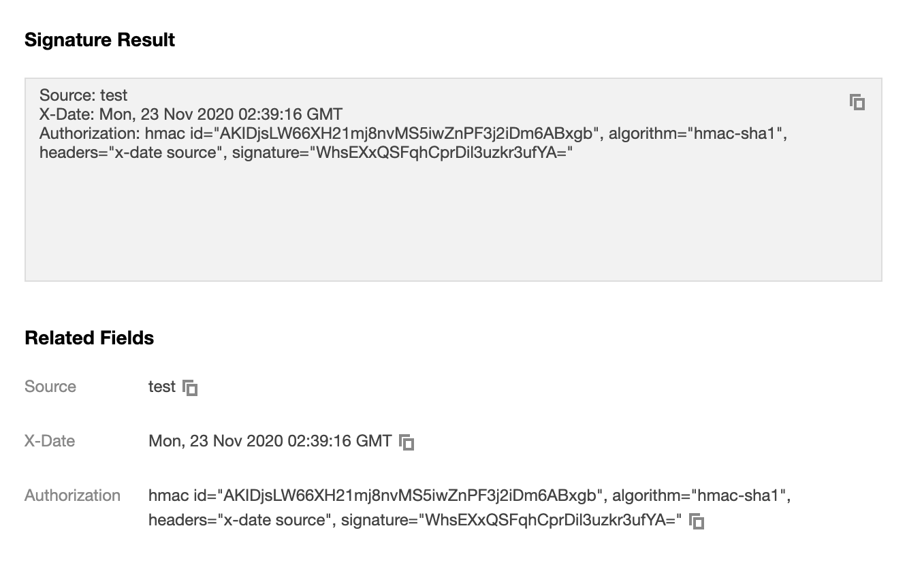Click the X-Date timestamp in Related Fields
Image resolution: width=907 pixels, height=588 pixels.
pyautogui.click(x=270, y=441)
